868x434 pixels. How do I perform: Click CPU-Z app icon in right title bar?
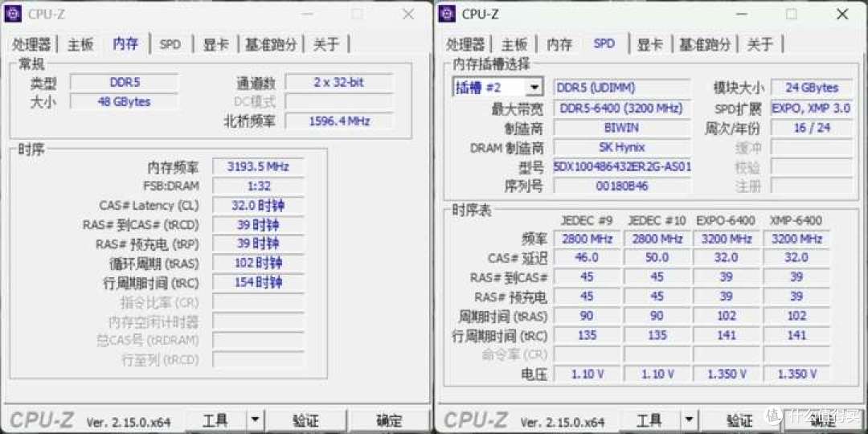point(447,14)
